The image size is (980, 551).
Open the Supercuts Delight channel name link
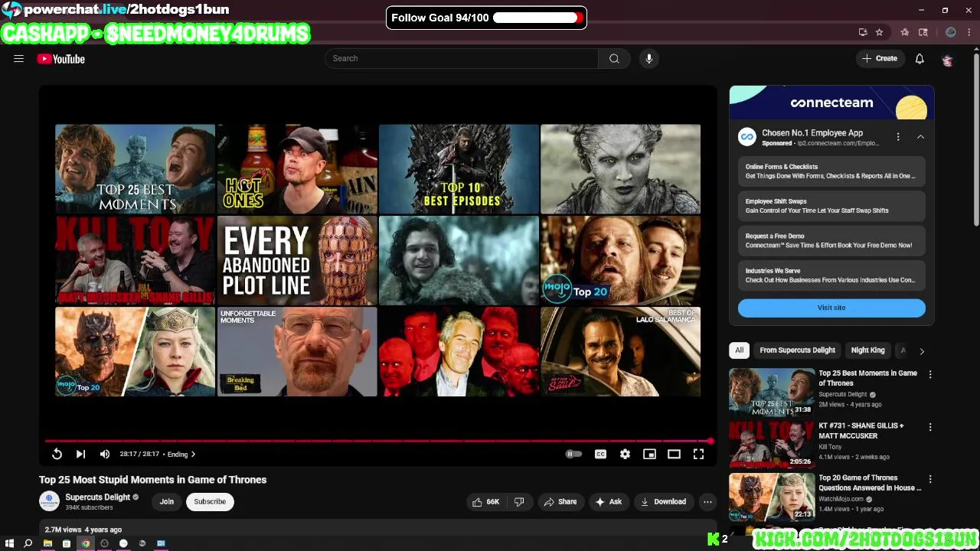[97, 497]
